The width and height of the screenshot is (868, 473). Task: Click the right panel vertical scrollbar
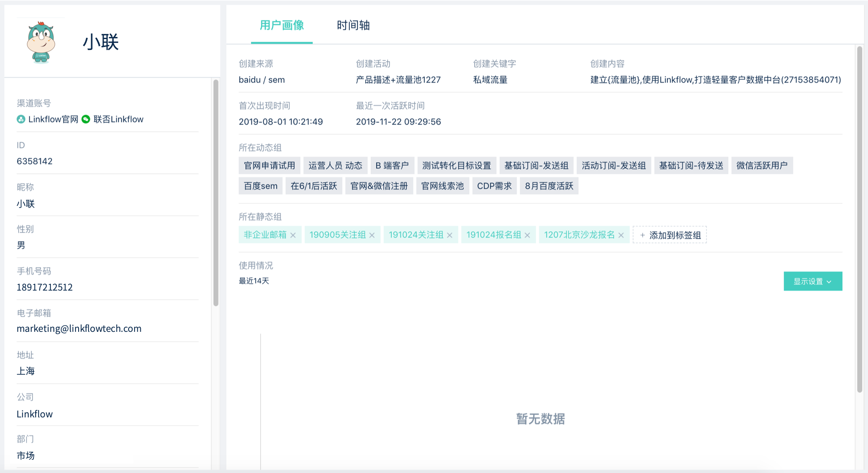point(859,219)
